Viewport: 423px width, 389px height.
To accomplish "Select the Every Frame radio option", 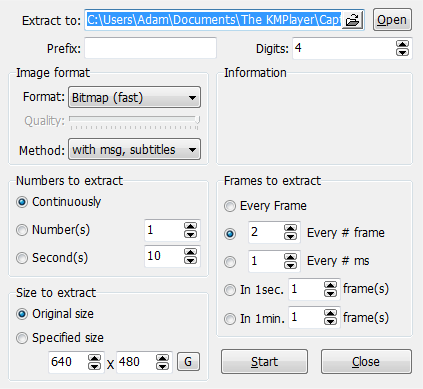I will [x=230, y=206].
